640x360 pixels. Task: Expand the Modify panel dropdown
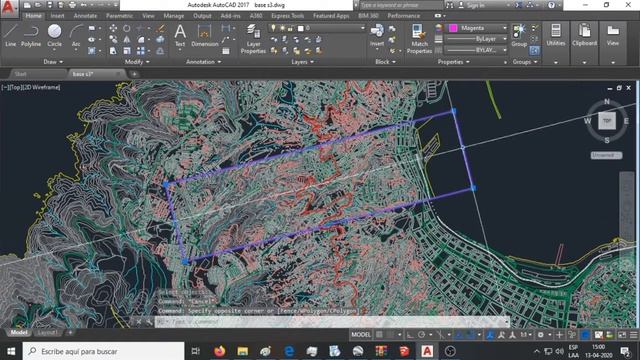tap(137, 62)
